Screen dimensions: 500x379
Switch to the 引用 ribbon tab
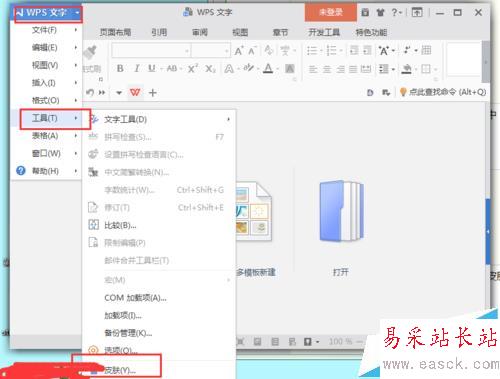point(159,32)
